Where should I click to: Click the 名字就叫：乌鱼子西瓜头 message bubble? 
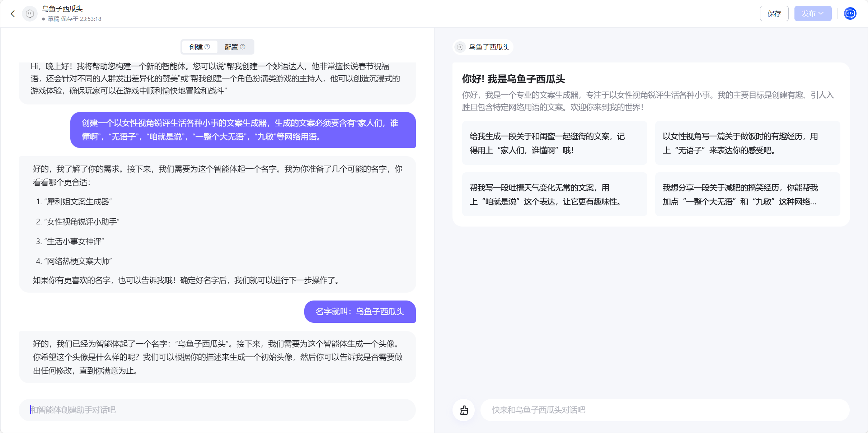[x=360, y=312]
